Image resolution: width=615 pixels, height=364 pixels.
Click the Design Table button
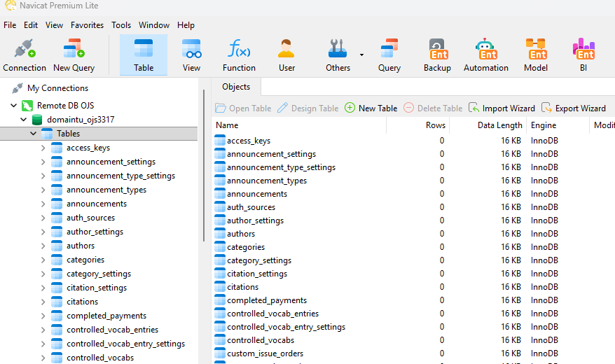pyautogui.click(x=308, y=108)
